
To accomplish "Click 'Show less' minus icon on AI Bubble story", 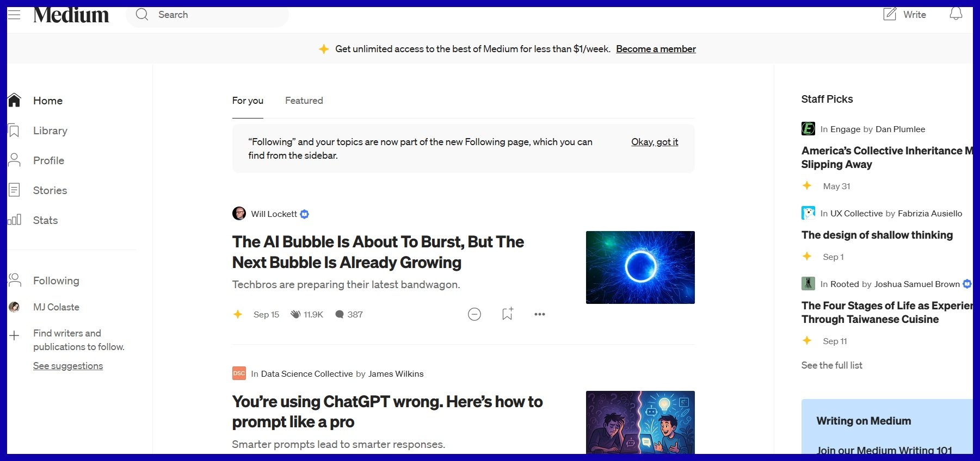I will [x=474, y=314].
